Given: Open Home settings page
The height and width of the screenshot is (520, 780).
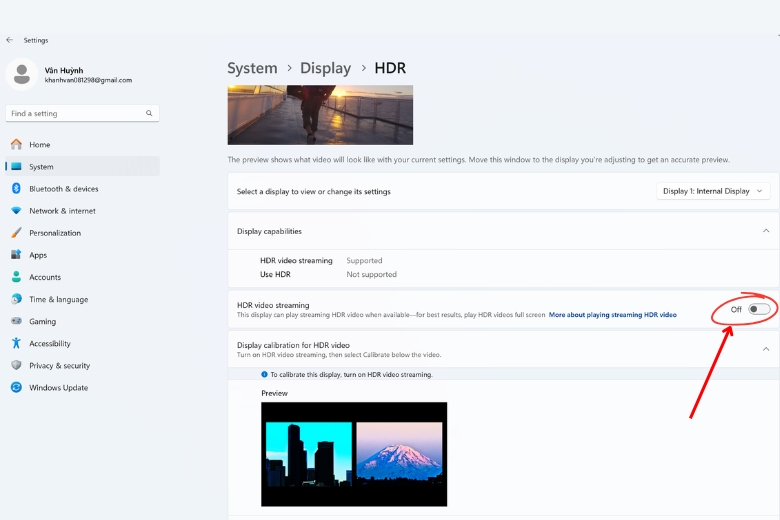Looking at the screenshot, I should point(82,144).
